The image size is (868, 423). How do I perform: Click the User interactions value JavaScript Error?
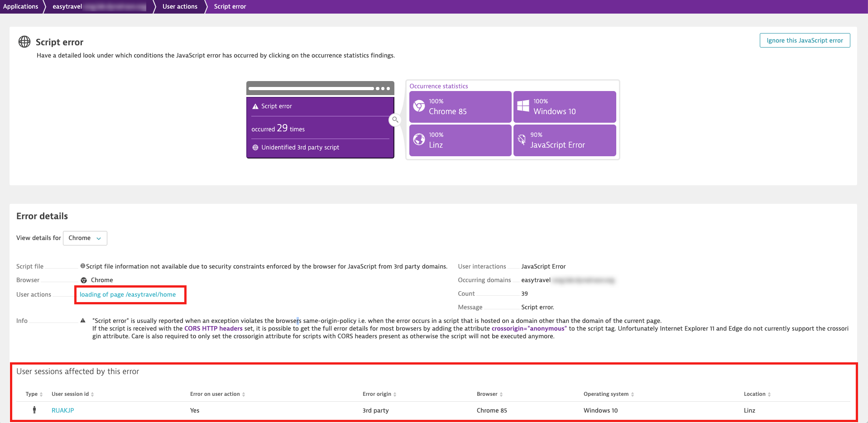tap(543, 266)
